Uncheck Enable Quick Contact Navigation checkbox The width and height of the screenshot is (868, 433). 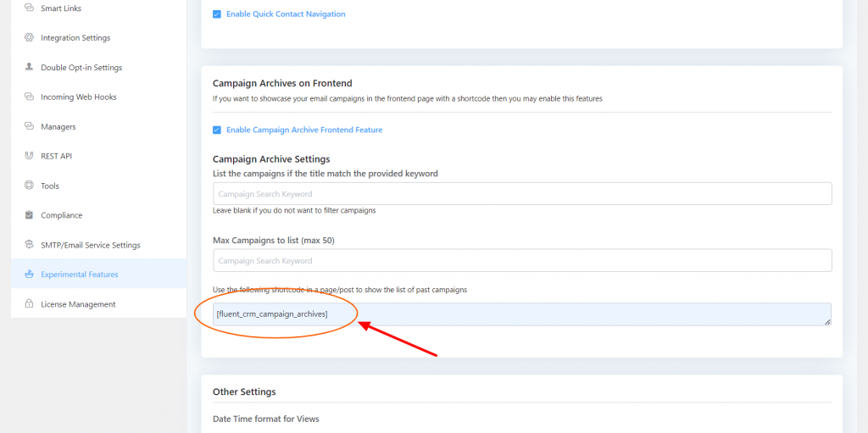[x=217, y=14]
